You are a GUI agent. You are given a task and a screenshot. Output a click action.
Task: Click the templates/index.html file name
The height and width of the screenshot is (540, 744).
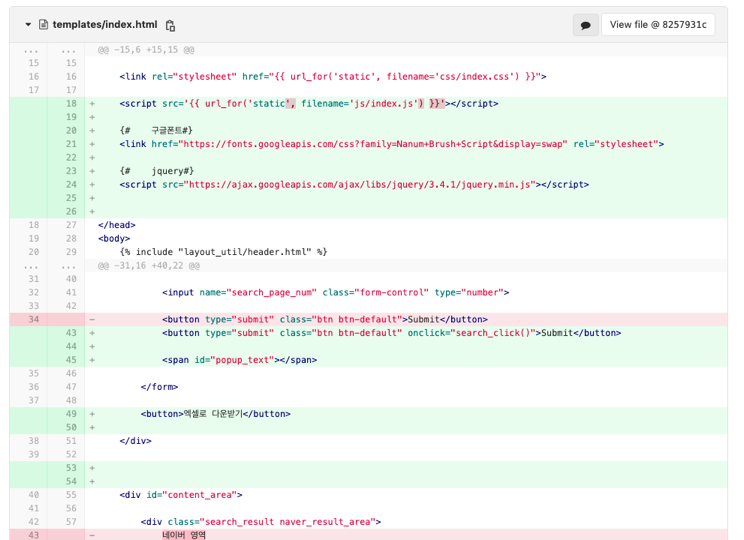pyautogui.click(x=104, y=25)
